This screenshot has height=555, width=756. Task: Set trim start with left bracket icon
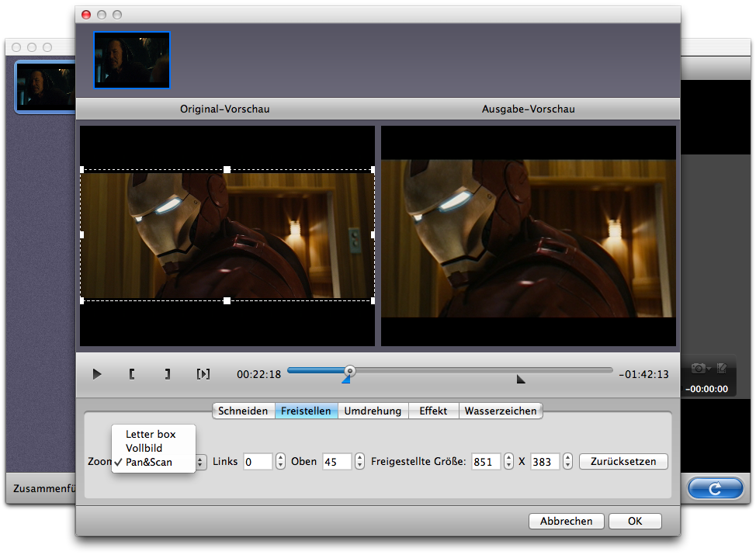pos(132,374)
